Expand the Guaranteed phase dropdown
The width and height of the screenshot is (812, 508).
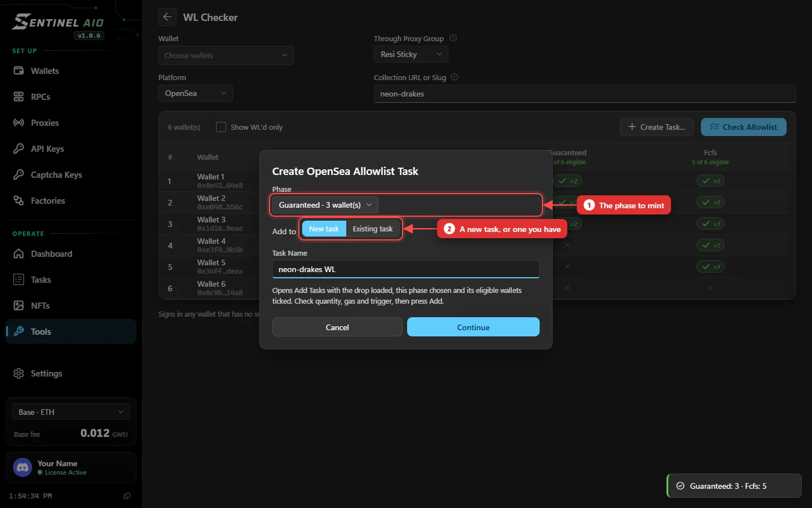click(x=325, y=205)
